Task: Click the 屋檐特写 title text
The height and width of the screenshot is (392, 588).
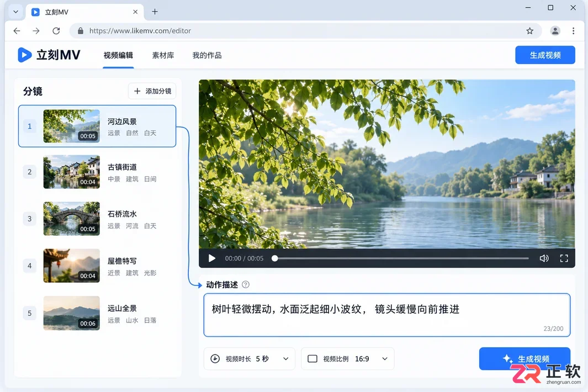Action: click(x=122, y=261)
